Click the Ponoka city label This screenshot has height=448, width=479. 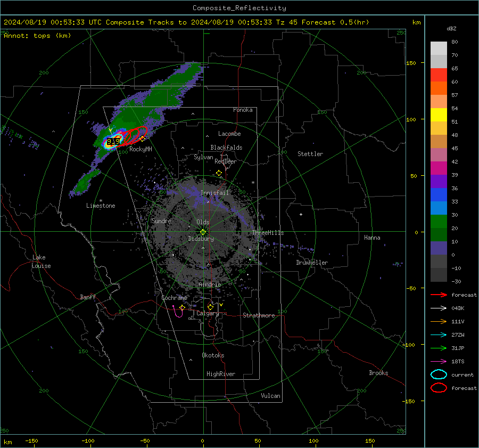[x=243, y=110]
